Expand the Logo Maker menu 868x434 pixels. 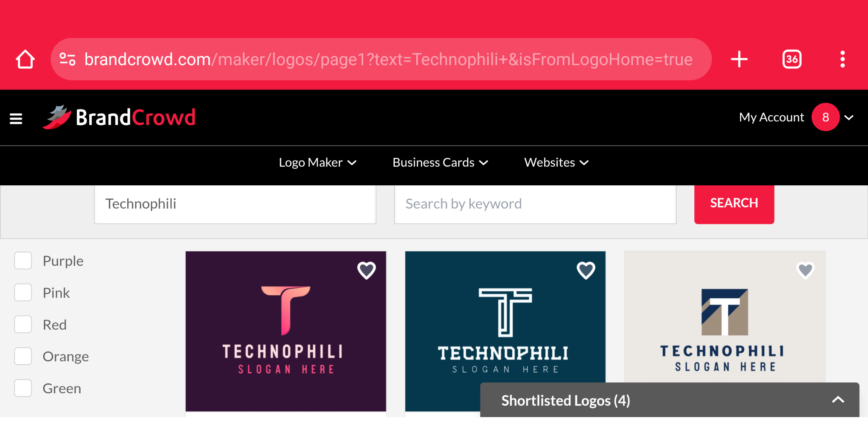click(x=317, y=162)
